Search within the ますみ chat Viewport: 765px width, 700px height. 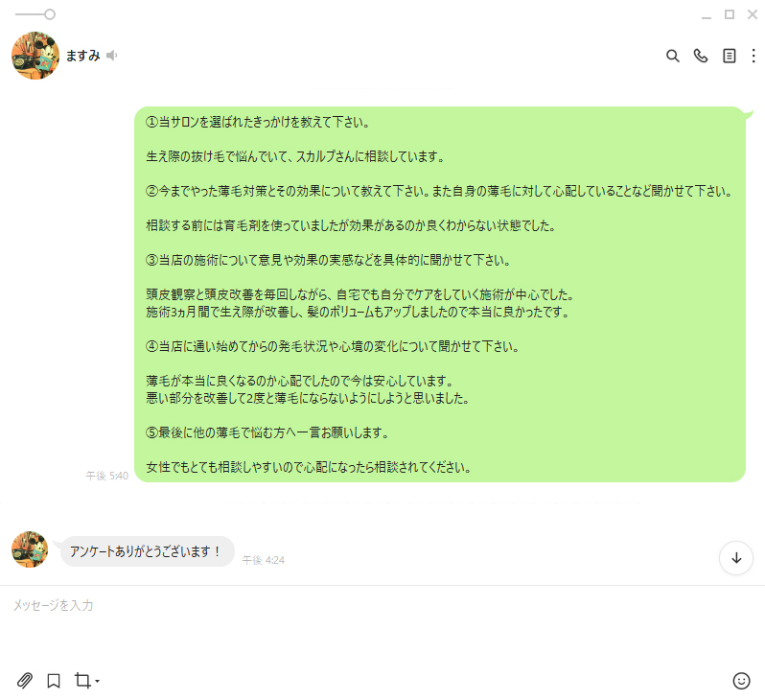(672, 57)
